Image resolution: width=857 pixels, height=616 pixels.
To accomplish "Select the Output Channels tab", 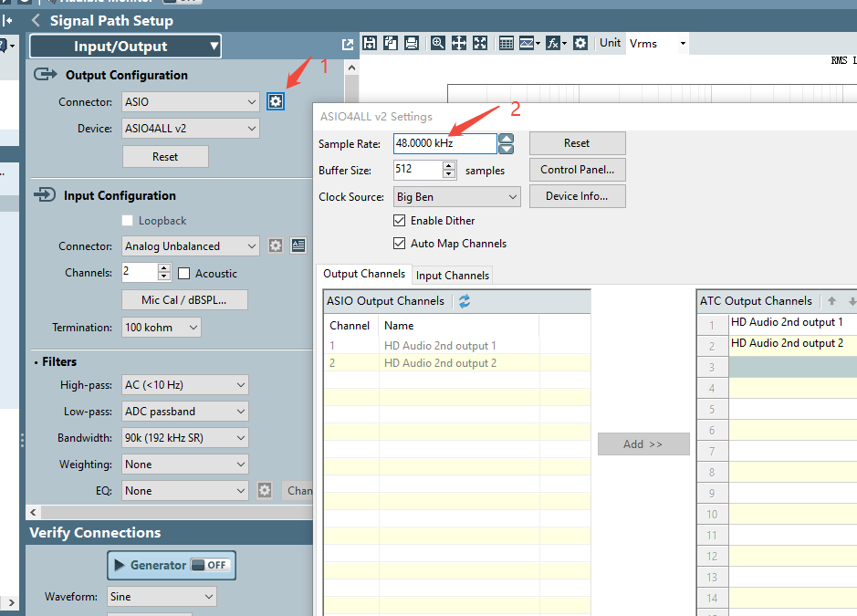I will click(364, 274).
